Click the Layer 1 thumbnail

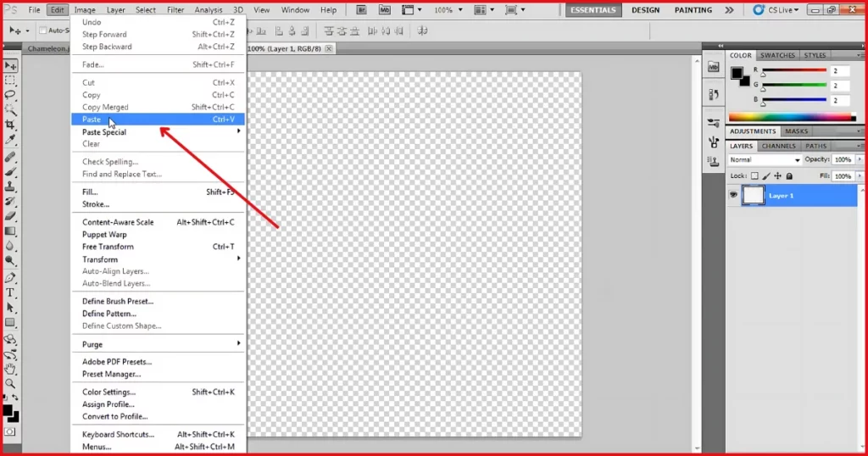[x=753, y=195]
